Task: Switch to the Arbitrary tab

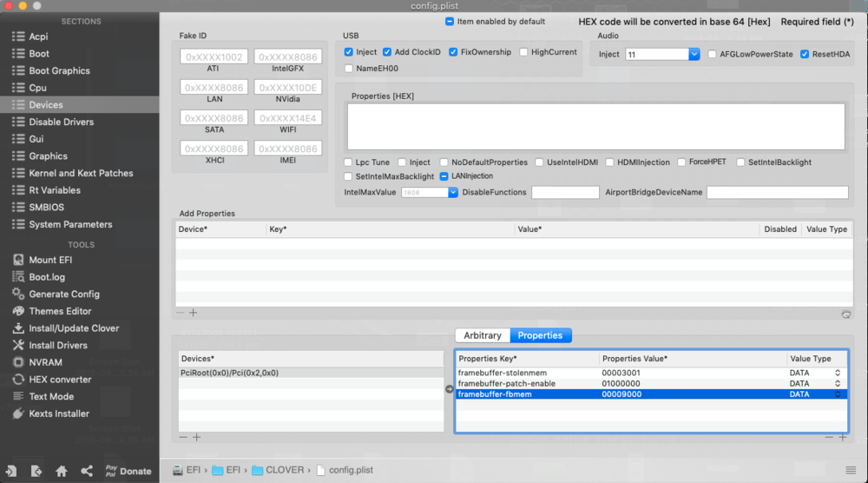Action: [483, 335]
